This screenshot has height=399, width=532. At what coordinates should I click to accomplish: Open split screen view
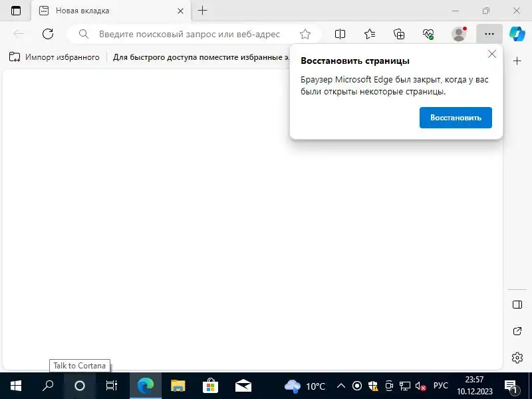[x=340, y=34]
